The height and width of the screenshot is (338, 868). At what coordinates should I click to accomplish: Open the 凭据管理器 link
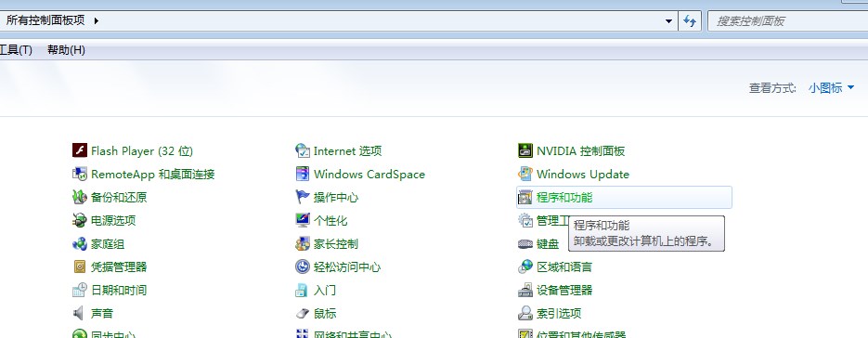point(119,267)
